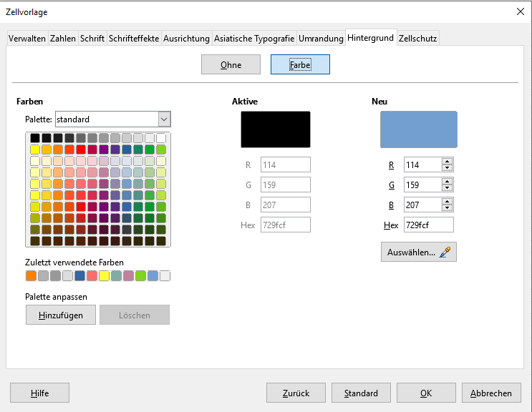Screen dimensions: 532x412
Task: Click Zurück to reset changes
Action: pyautogui.click(x=296, y=393)
